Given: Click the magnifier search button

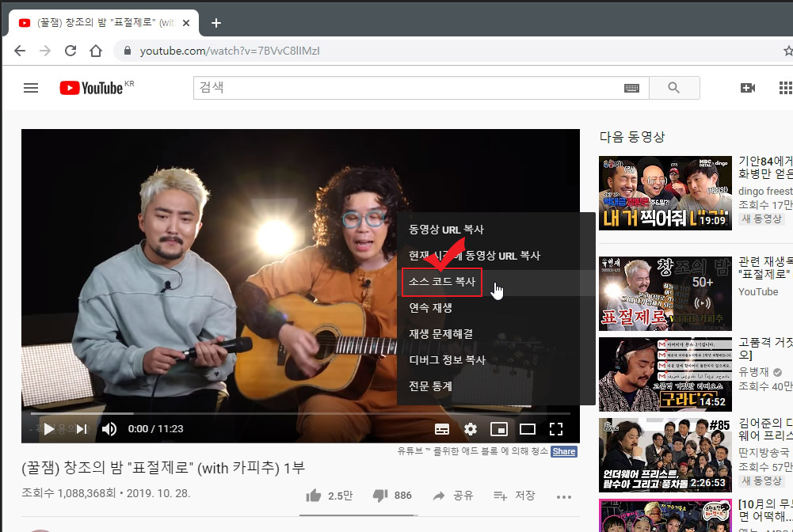Looking at the screenshot, I should tap(674, 88).
